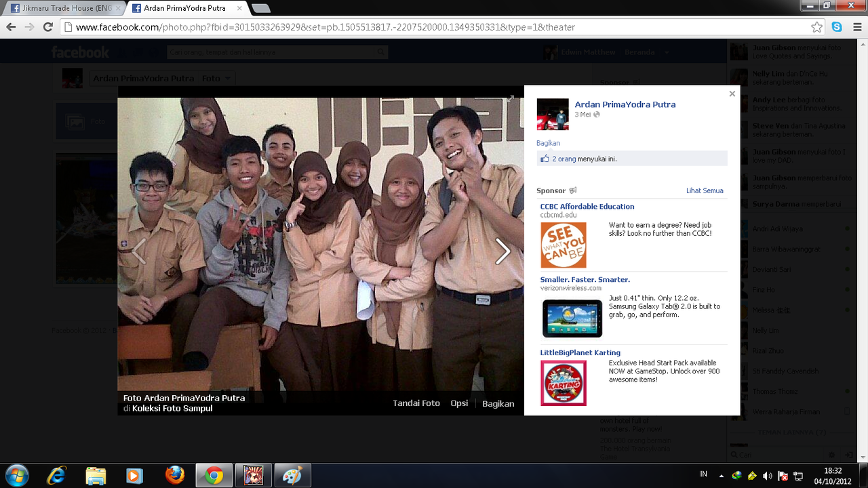Click the LittleBigPlanet Karting ad image
Image resolution: width=868 pixels, height=488 pixels.
(563, 383)
